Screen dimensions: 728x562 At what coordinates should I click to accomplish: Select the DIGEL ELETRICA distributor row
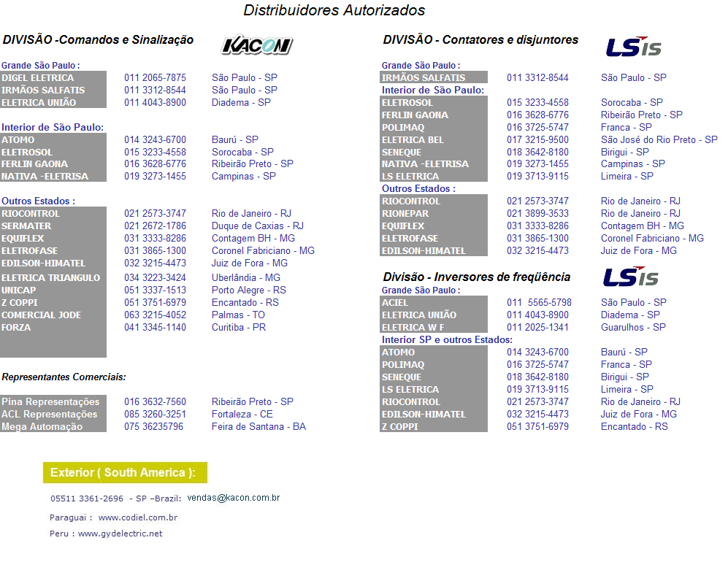[139, 77]
